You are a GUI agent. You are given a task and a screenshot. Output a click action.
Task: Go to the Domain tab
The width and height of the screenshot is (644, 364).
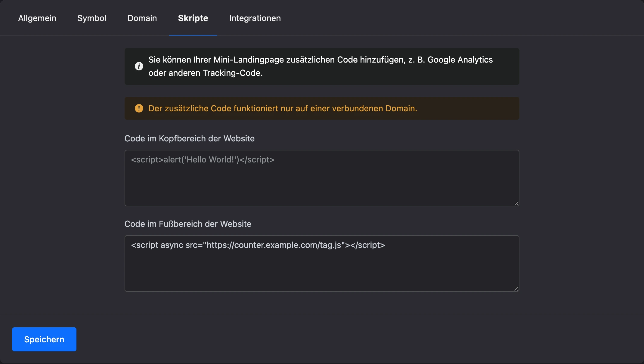pos(142,18)
